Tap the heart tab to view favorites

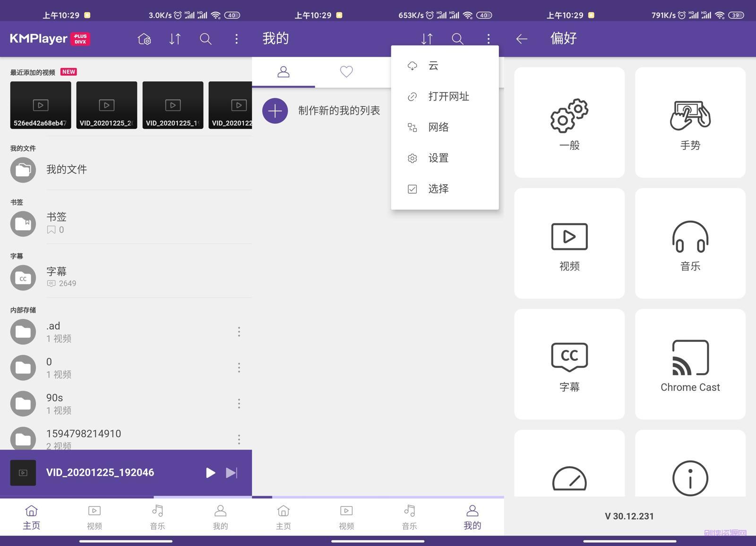(x=346, y=72)
